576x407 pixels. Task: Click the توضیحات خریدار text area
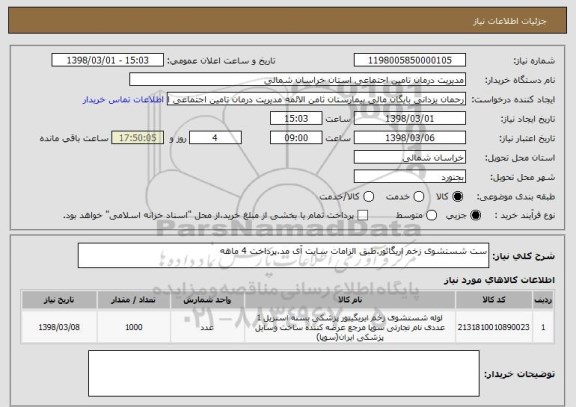pos(284,373)
